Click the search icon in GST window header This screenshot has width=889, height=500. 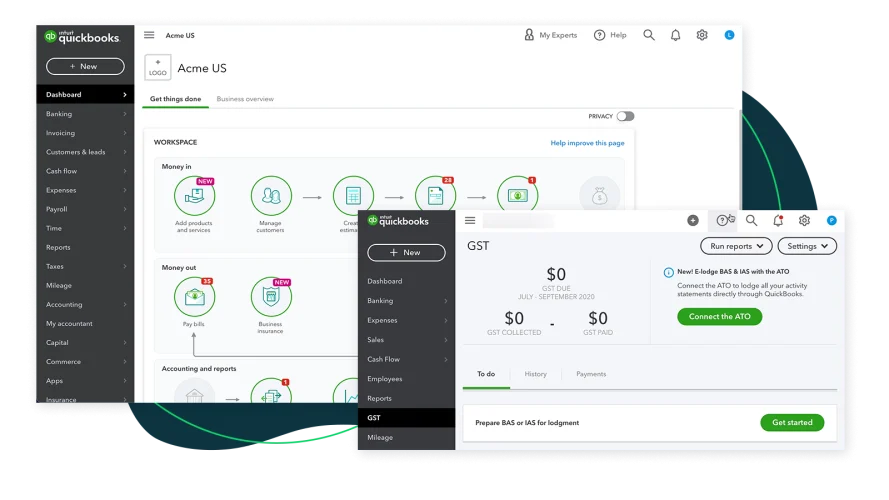point(751,221)
